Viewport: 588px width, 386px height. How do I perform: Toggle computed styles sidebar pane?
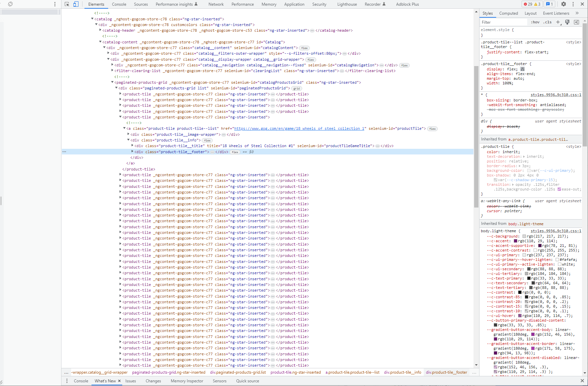576,22
